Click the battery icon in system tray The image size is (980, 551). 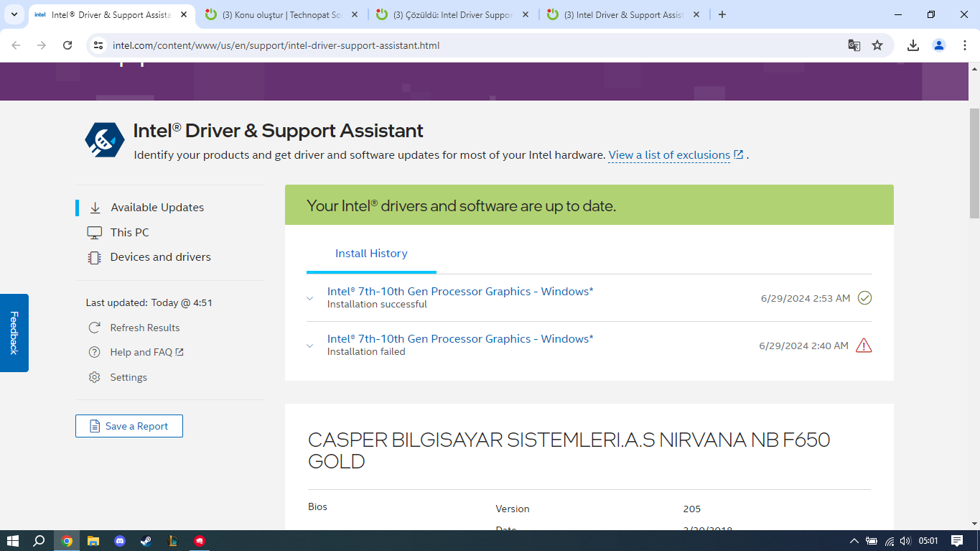click(872, 541)
